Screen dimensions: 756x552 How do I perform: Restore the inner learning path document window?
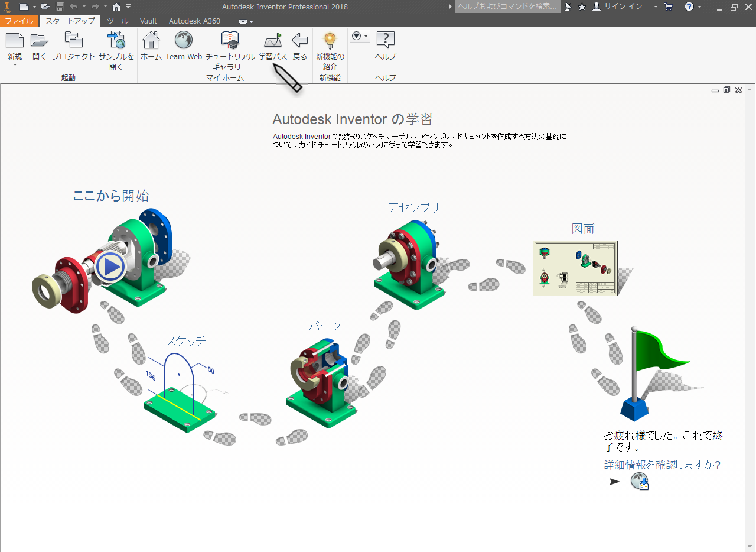[727, 90]
